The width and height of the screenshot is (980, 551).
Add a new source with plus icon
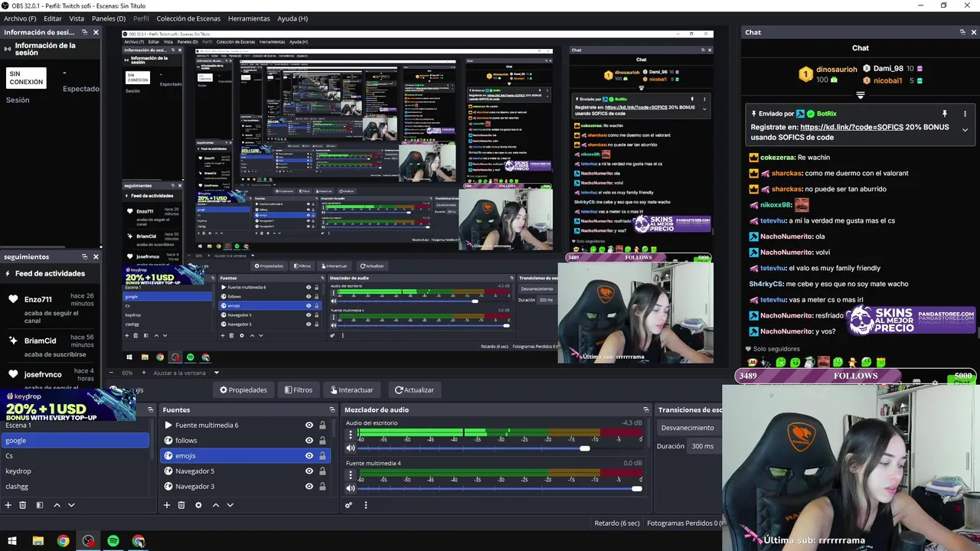(x=166, y=505)
